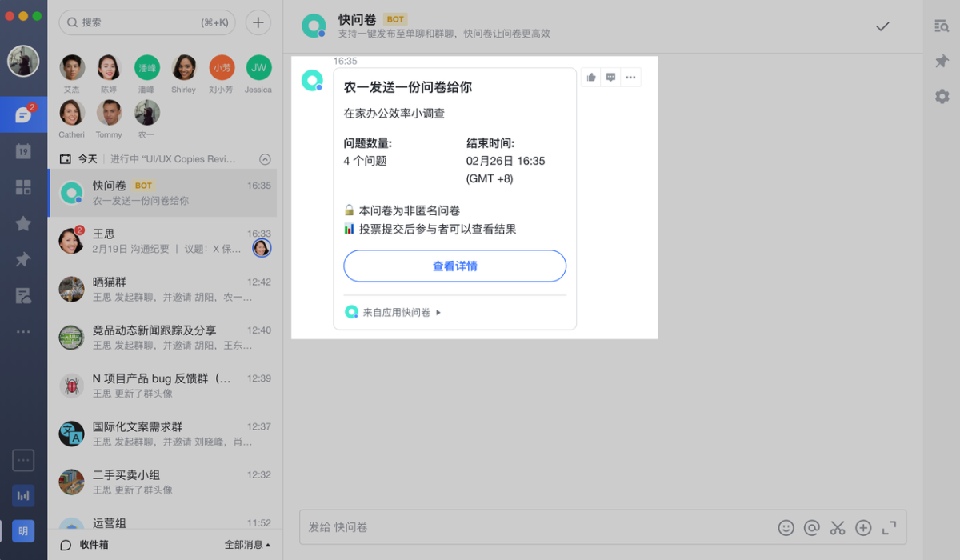Viewport: 960px width, 560px height.
Task: Open the N 项目产品 bug 反馈群 chat
Action: (x=162, y=385)
